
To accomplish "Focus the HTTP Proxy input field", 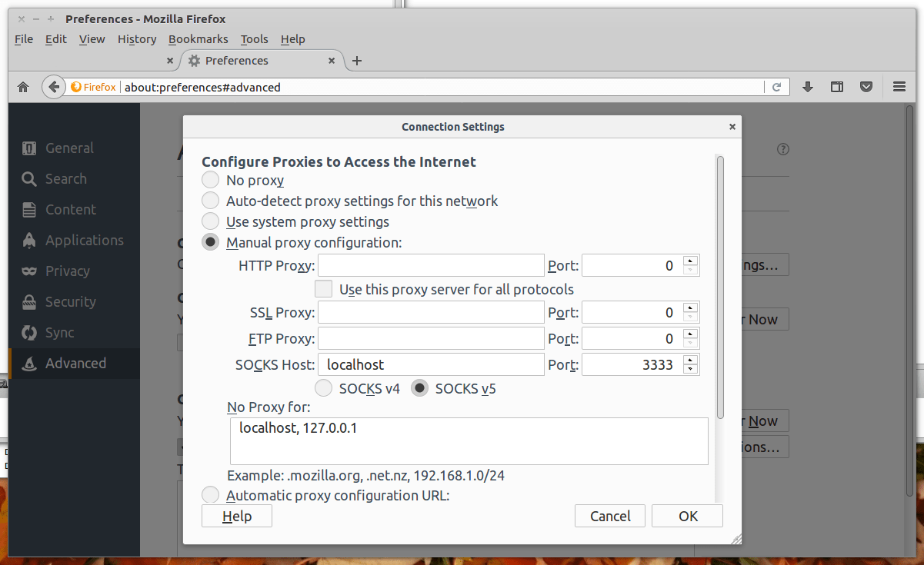I will point(431,264).
